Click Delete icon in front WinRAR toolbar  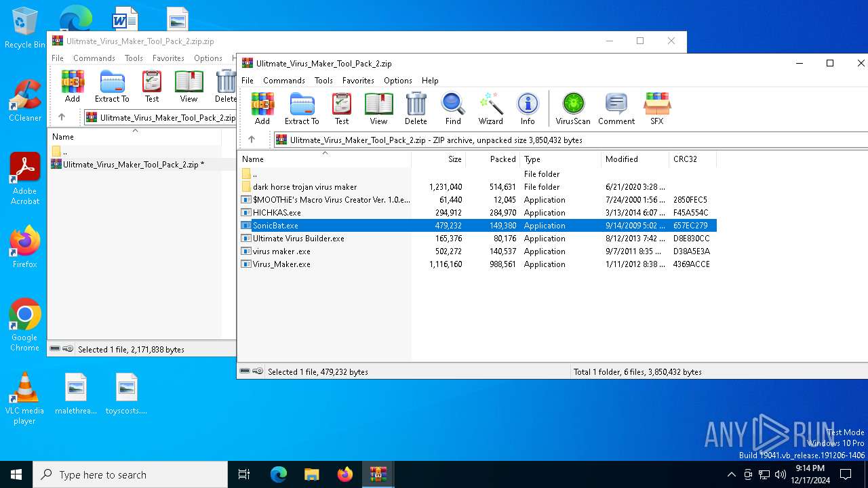[416, 108]
